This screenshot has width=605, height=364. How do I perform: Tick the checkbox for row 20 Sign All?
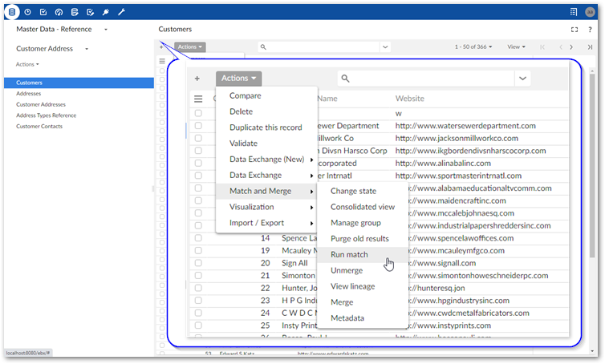198,263
